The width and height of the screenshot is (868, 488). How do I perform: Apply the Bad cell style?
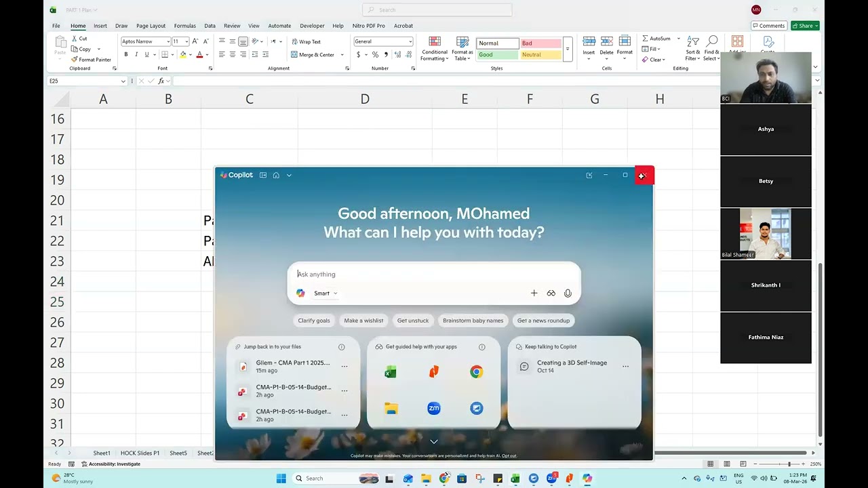pyautogui.click(x=540, y=43)
